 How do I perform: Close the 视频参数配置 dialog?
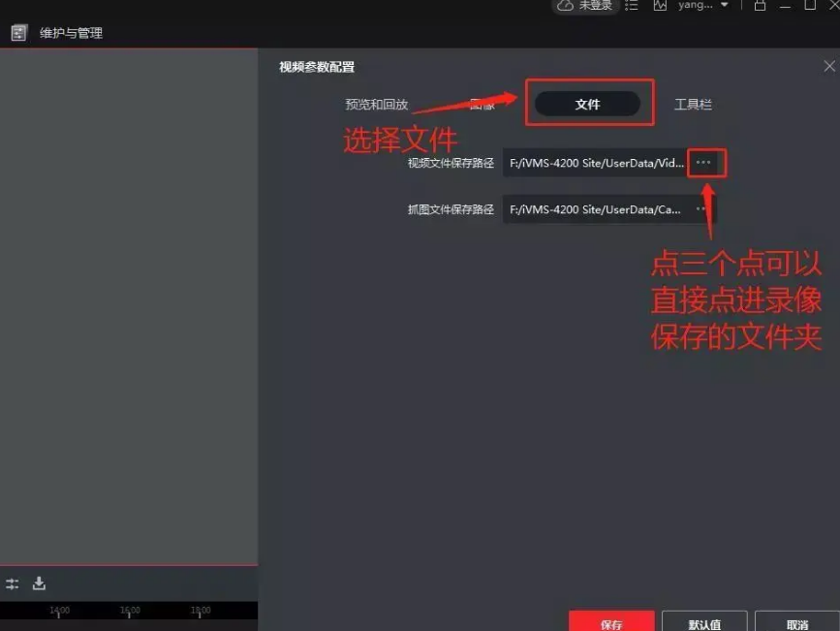[x=829, y=67]
